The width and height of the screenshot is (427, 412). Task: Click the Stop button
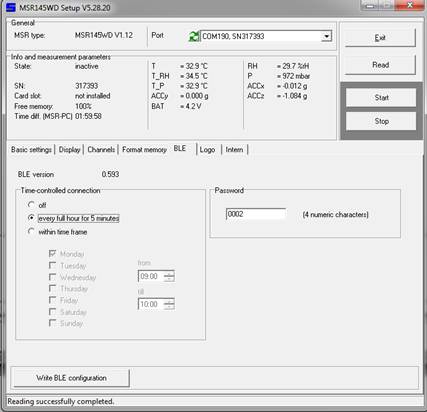(381, 121)
